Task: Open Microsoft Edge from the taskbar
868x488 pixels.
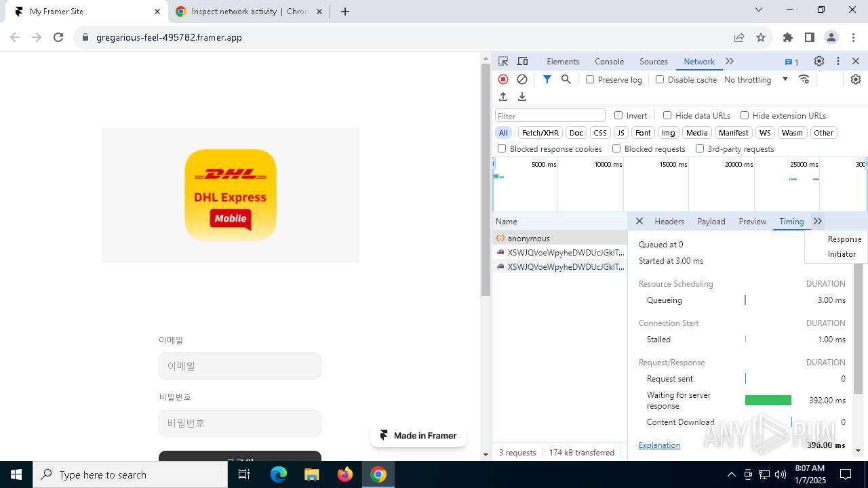Action: [x=279, y=474]
